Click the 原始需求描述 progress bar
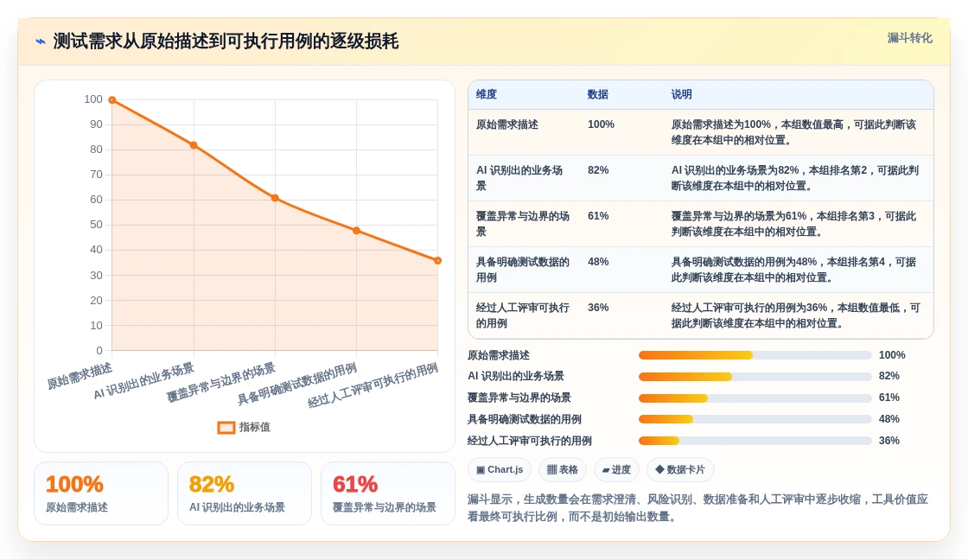Screen dimensions: 968x560 (x=755, y=355)
